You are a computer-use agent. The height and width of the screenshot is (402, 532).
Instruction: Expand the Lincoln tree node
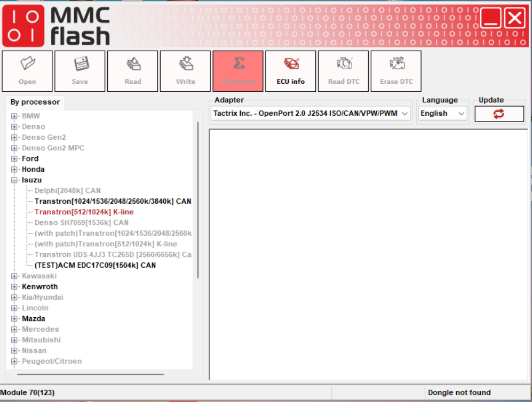pyautogui.click(x=14, y=308)
